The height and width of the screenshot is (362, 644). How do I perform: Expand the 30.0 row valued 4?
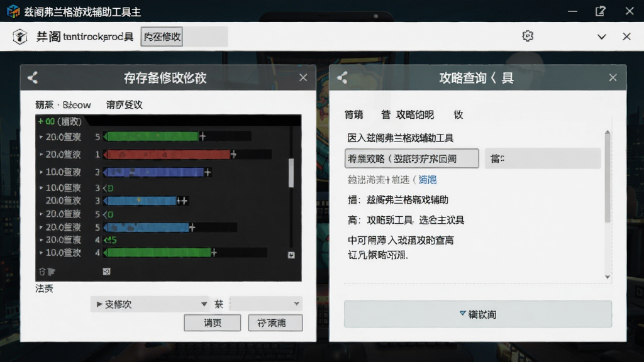(x=41, y=239)
